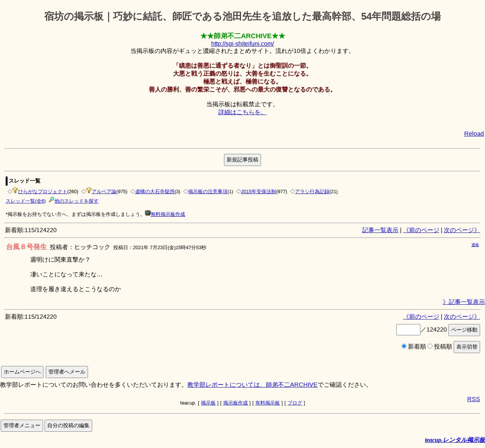Open the teacup.レンタル掲示板 link
Viewport: 485px width, 448px height.
click(x=455, y=440)
